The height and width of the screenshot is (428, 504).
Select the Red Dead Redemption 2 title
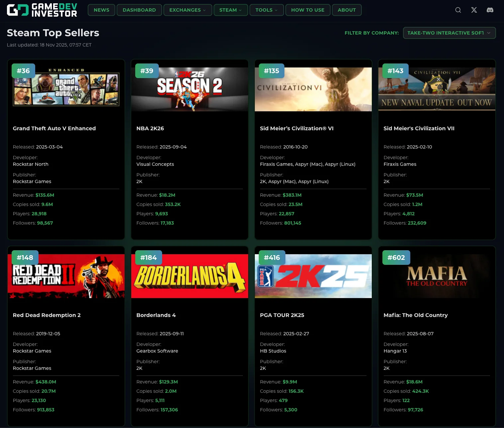47,315
